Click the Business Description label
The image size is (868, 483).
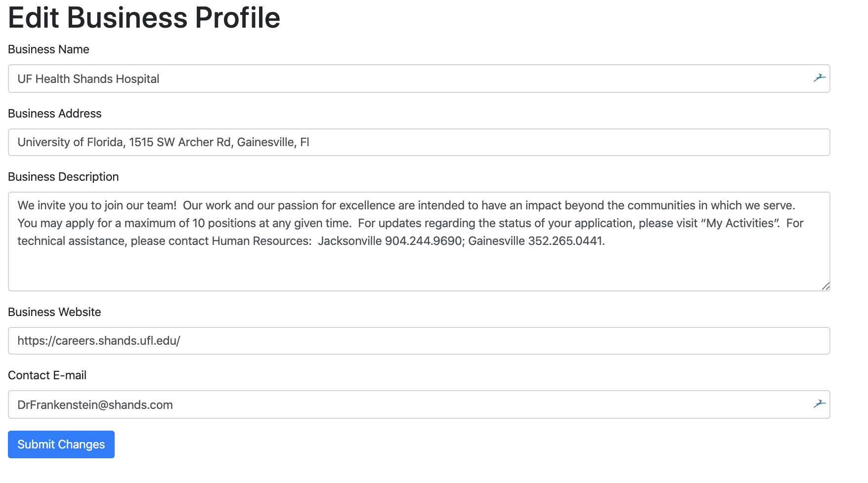click(x=63, y=177)
